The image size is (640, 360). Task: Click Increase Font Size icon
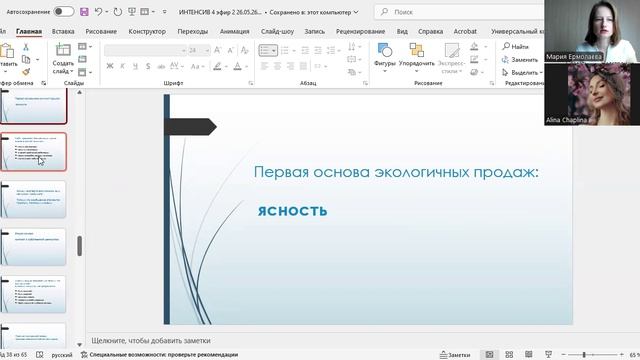click(x=218, y=50)
